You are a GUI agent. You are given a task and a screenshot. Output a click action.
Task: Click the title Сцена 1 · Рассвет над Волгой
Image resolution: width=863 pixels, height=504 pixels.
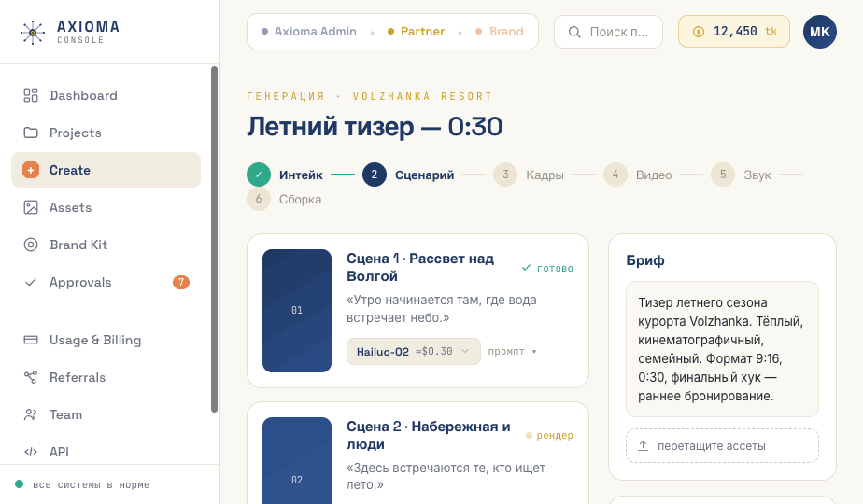point(420,268)
